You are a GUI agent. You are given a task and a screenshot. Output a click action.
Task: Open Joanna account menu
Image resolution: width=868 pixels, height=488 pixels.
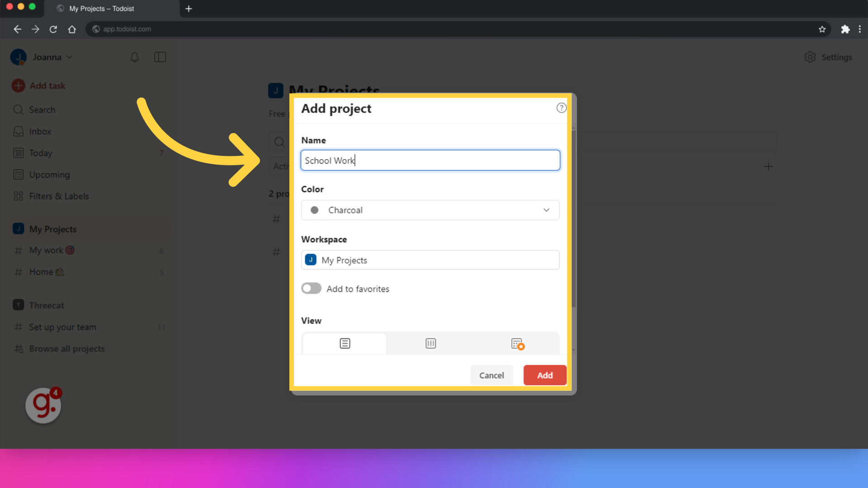click(x=42, y=57)
